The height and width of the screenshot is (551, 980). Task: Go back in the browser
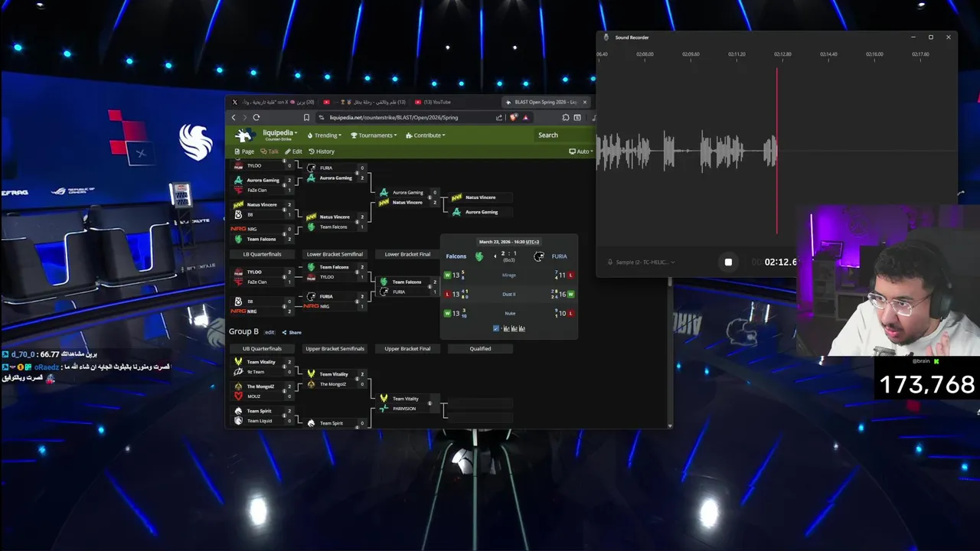[x=234, y=117]
